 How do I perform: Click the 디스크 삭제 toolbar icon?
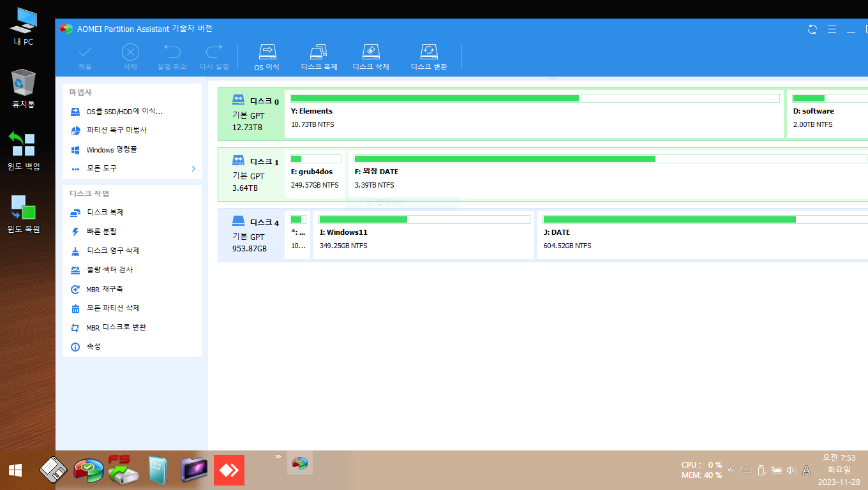click(371, 52)
